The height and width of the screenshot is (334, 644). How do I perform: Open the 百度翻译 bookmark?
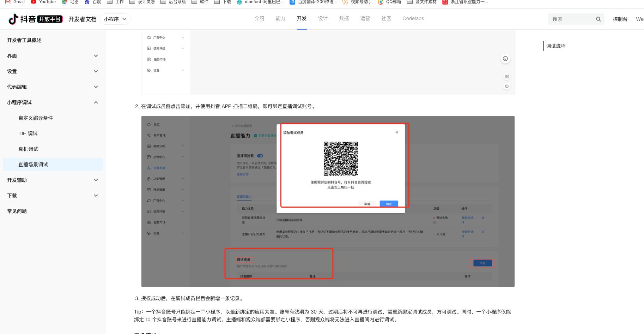[313, 2]
